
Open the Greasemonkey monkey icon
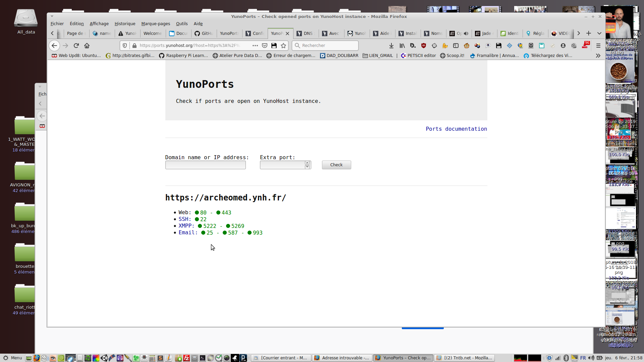466,46
